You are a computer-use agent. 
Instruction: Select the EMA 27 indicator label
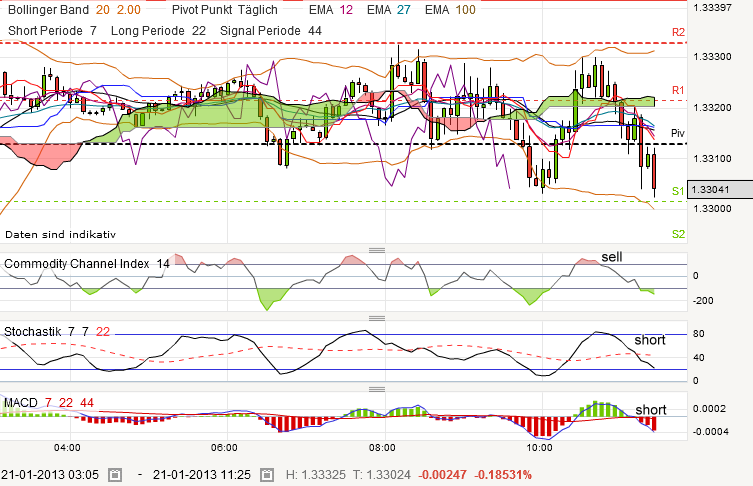tap(389, 10)
